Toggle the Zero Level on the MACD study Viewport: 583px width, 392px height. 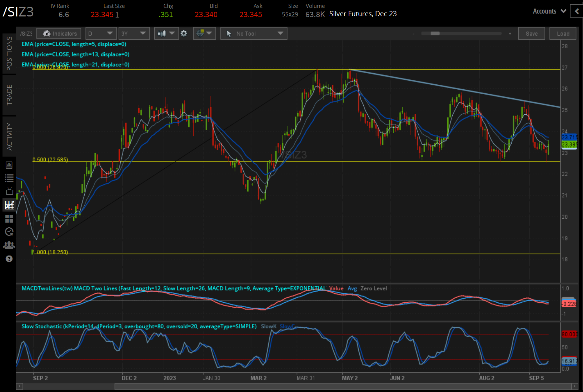click(x=374, y=288)
